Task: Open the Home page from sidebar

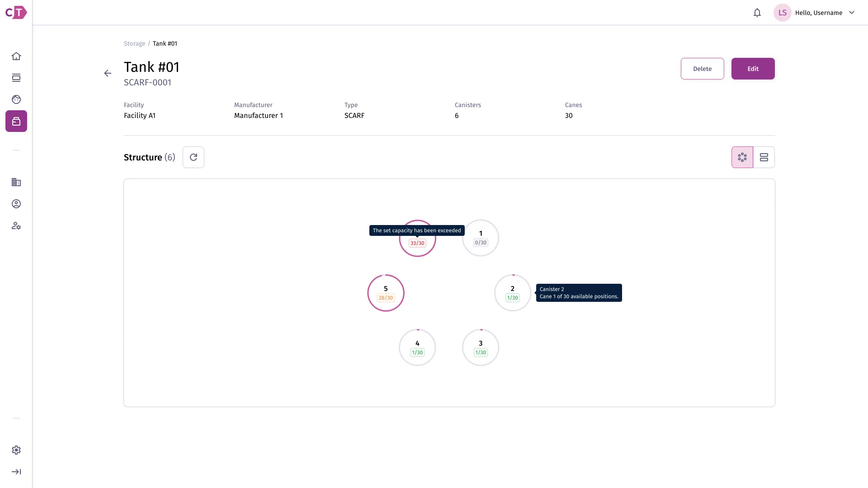Action: (16, 56)
